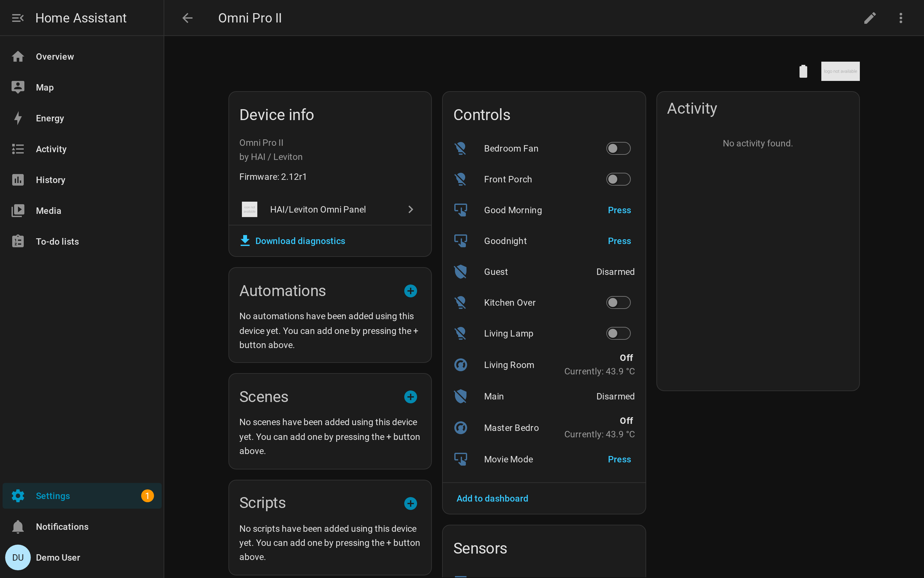Open Living Room climate Off state
The height and width of the screenshot is (578, 924).
tap(626, 358)
